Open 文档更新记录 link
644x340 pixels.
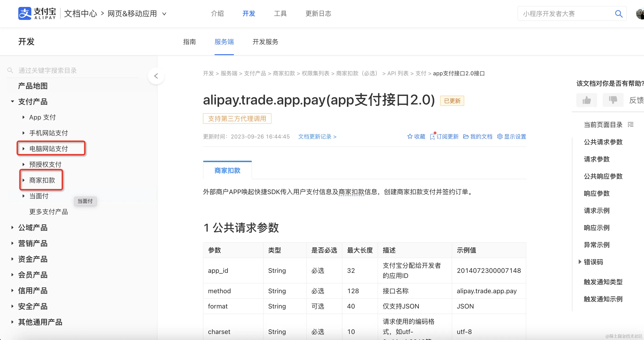pyautogui.click(x=317, y=136)
